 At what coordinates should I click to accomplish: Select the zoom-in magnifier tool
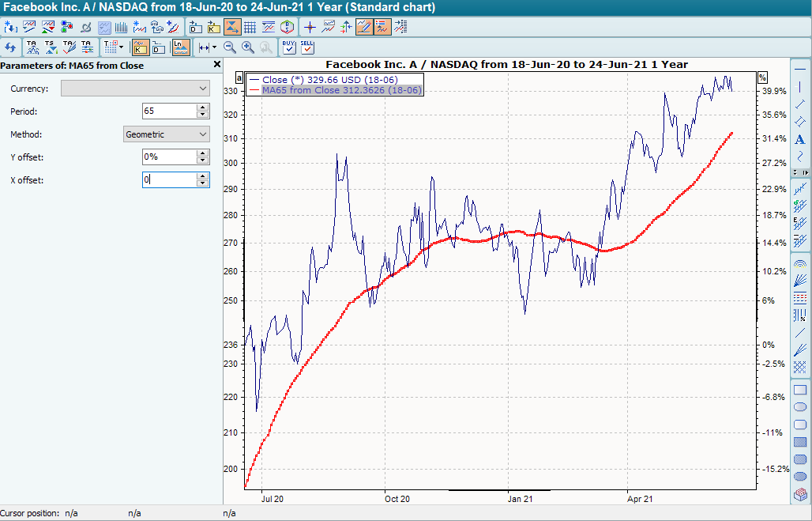[248, 47]
